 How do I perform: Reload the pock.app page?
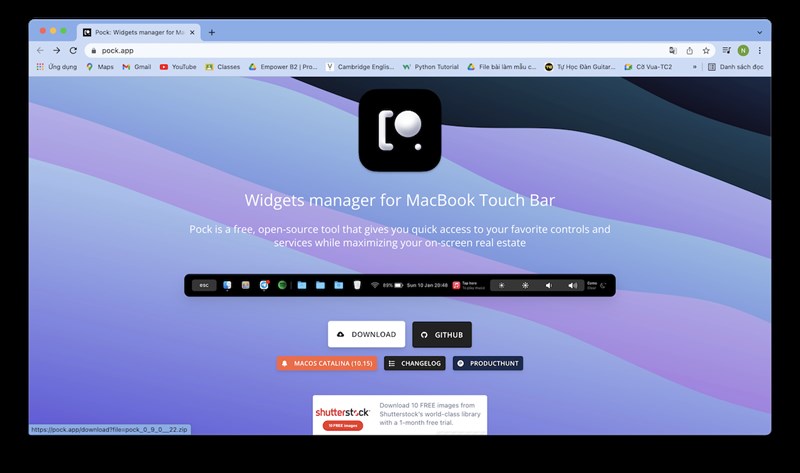73,51
